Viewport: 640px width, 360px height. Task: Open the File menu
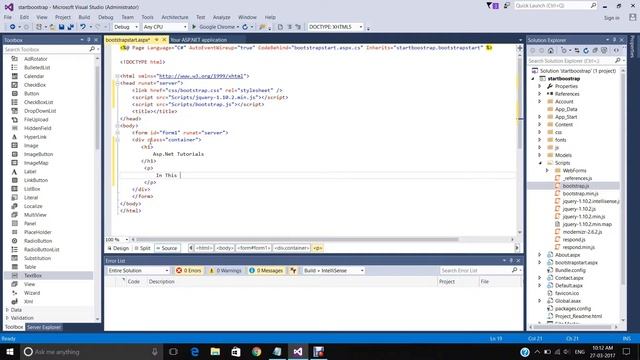[x=8, y=17]
